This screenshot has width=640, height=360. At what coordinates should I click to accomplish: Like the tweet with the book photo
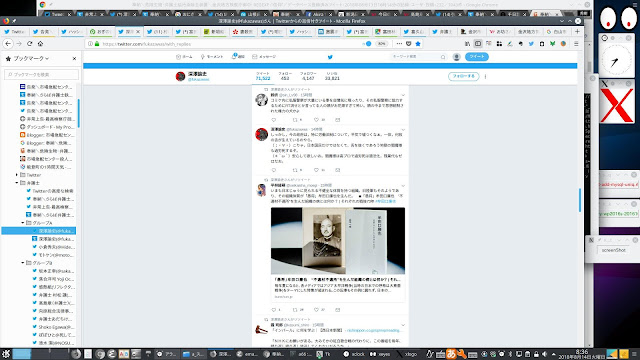316,310
